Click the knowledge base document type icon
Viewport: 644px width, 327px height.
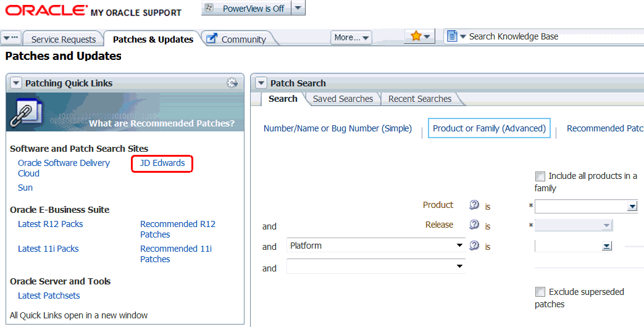(452, 36)
